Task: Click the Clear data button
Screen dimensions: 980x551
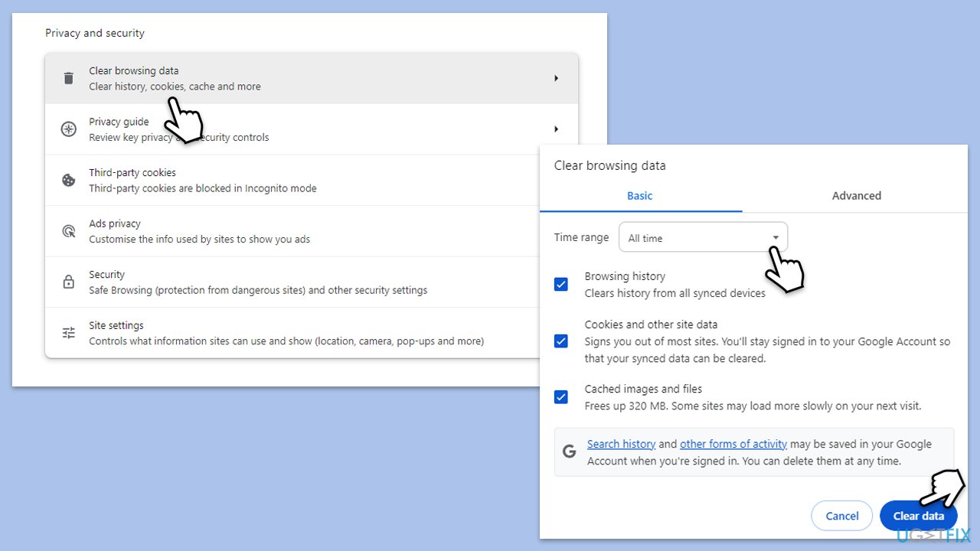Action: pos(918,516)
